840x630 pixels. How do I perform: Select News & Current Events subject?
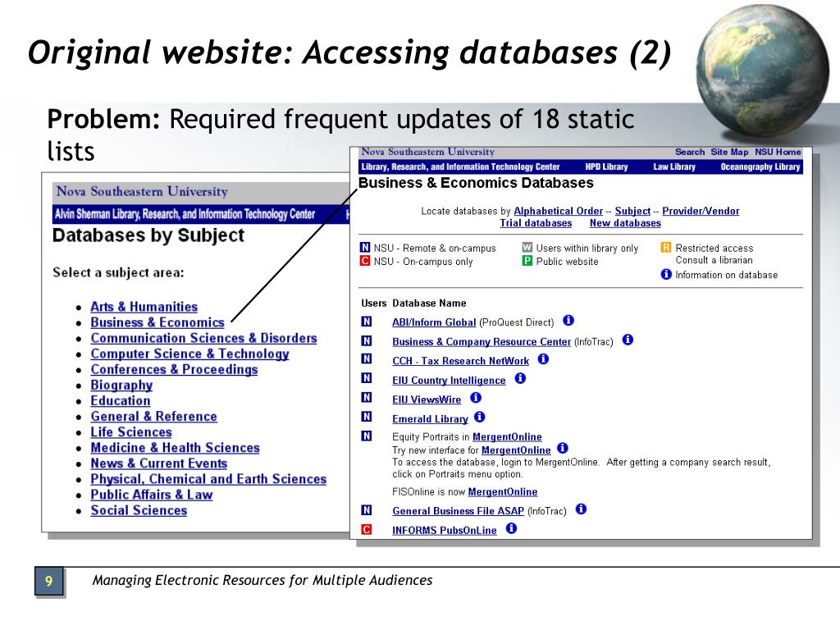coord(159,463)
